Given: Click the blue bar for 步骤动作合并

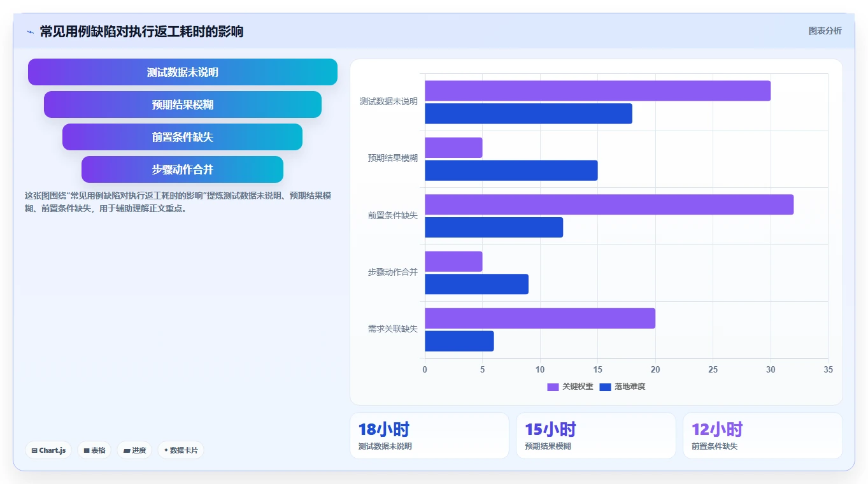Looking at the screenshot, I should coord(476,284).
